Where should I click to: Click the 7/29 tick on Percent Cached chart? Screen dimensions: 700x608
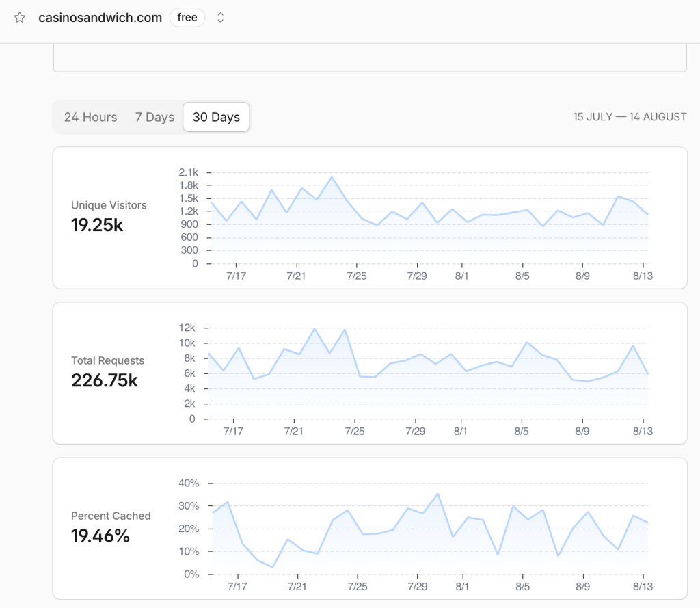pos(418,587)
